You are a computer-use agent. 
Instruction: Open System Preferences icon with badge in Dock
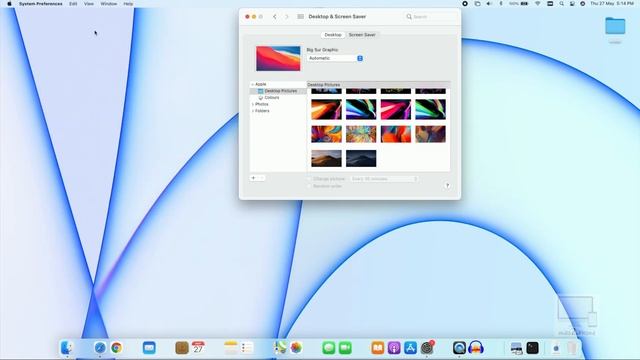click(427, 348)
